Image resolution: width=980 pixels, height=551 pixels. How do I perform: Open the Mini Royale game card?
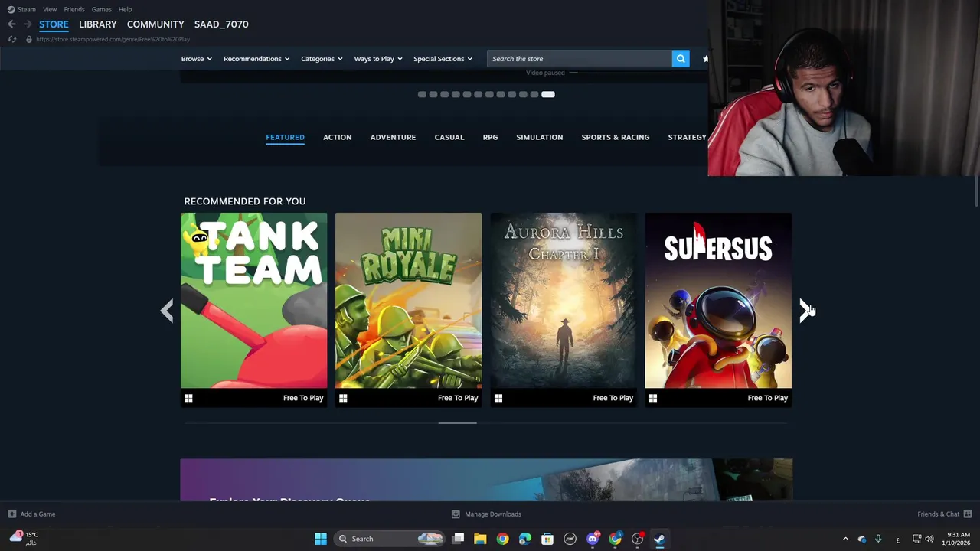point(408,310)
